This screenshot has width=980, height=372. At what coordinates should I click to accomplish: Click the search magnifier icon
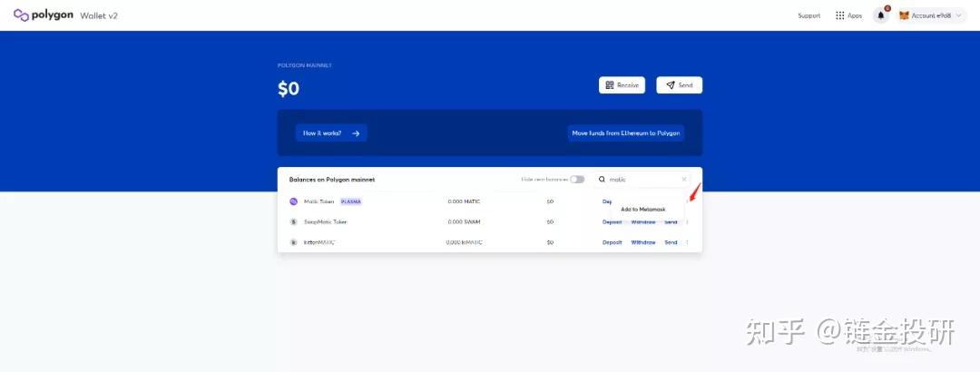coord(602,180)
